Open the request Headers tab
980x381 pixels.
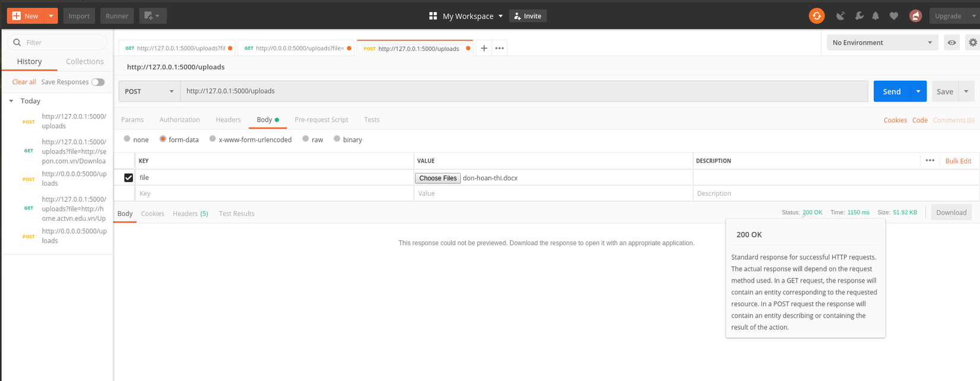pos(228,120)
